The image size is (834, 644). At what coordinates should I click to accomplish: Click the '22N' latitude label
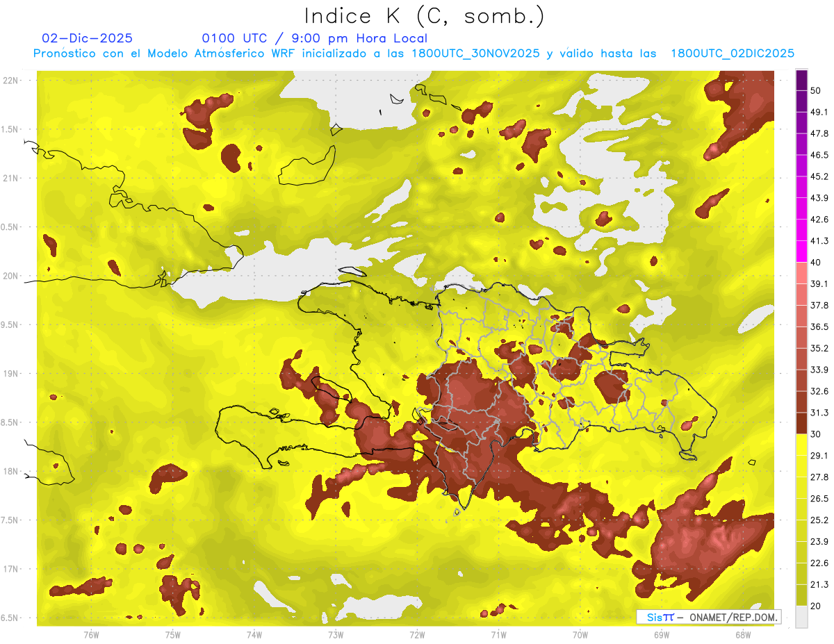(x=10, y=80)
